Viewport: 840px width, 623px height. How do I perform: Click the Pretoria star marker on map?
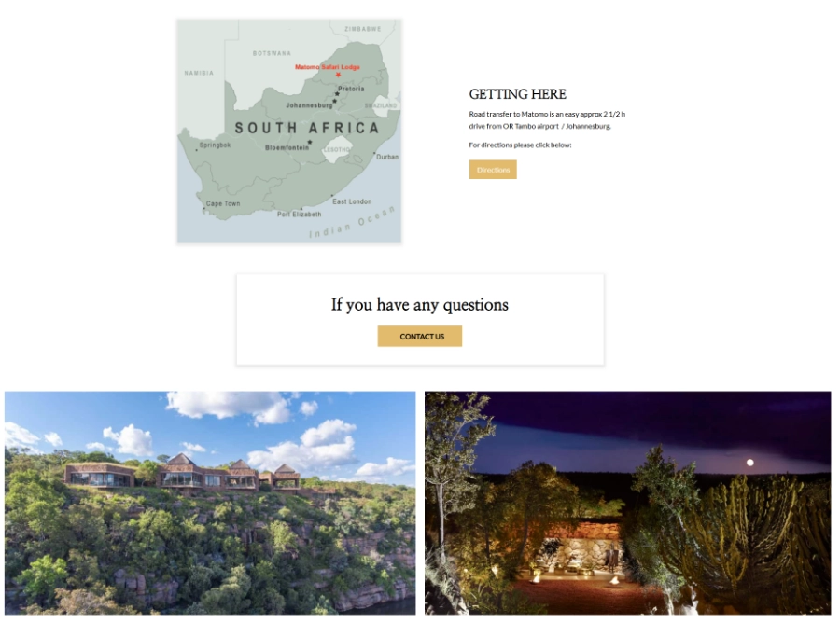point(337,93)
